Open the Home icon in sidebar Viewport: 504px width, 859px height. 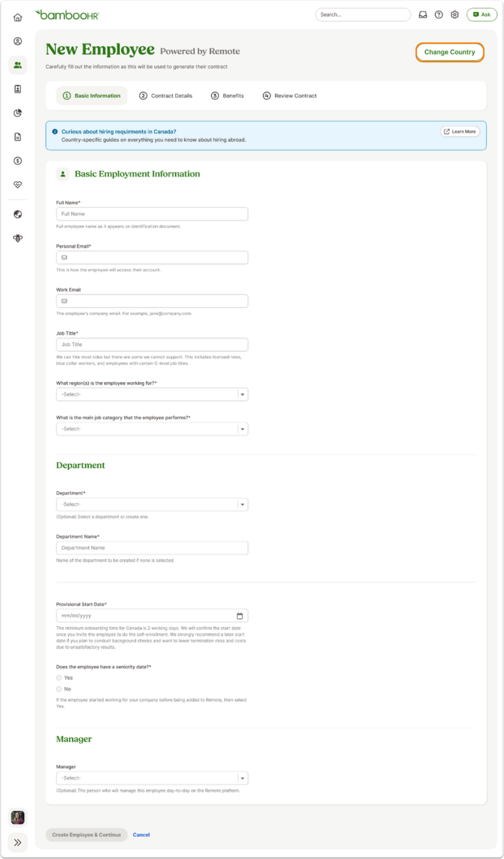tap(18, 18)
